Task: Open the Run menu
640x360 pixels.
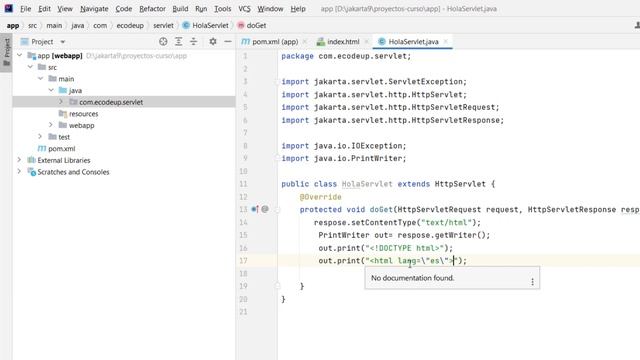Action: [x=201, y=9]
